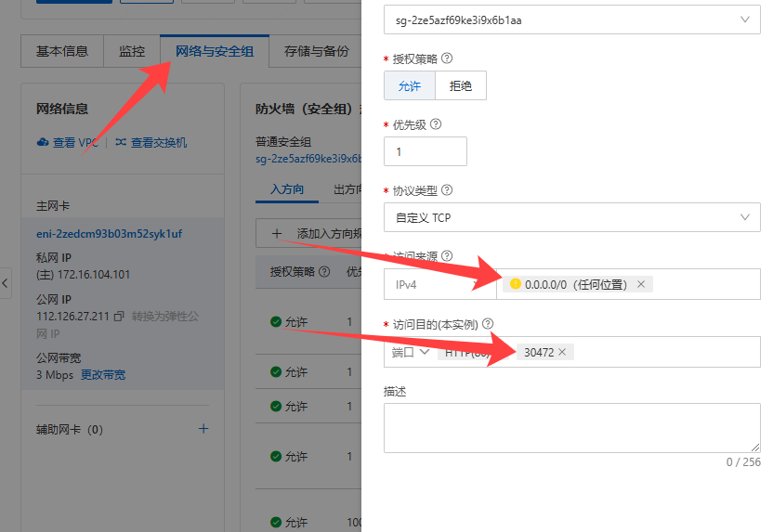Click the help icon beside 优先级
773x532 pixels.
436,123
